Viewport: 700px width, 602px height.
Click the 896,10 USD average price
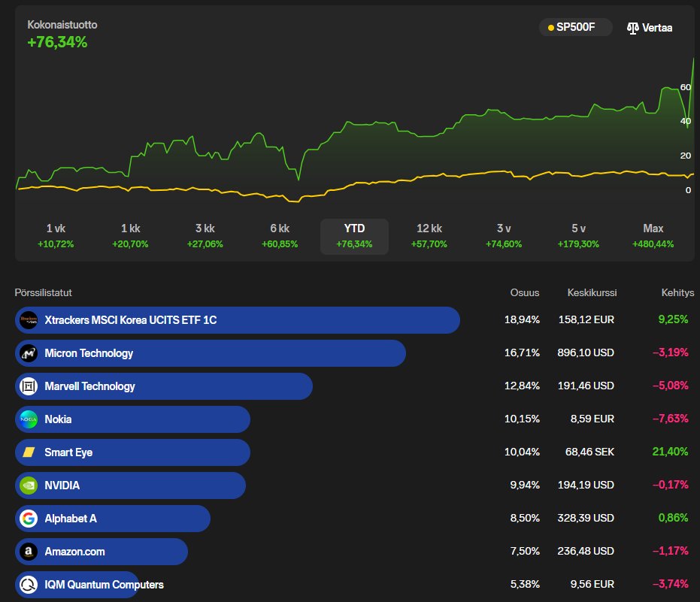[586, 352]
